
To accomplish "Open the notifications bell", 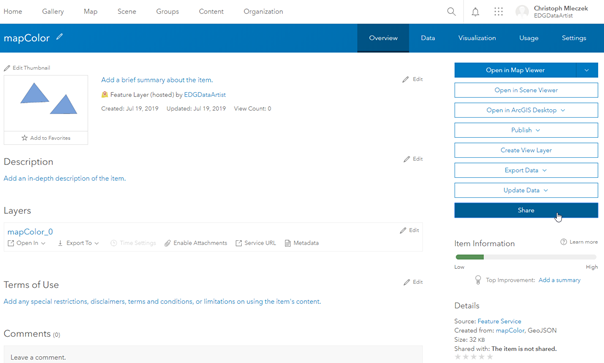I will tap(475, 12).
